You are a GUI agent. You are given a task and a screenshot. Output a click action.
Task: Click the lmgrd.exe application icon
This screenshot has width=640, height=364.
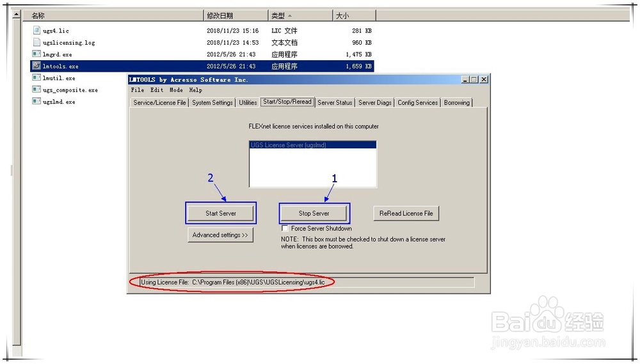click(x=36, y=54)
